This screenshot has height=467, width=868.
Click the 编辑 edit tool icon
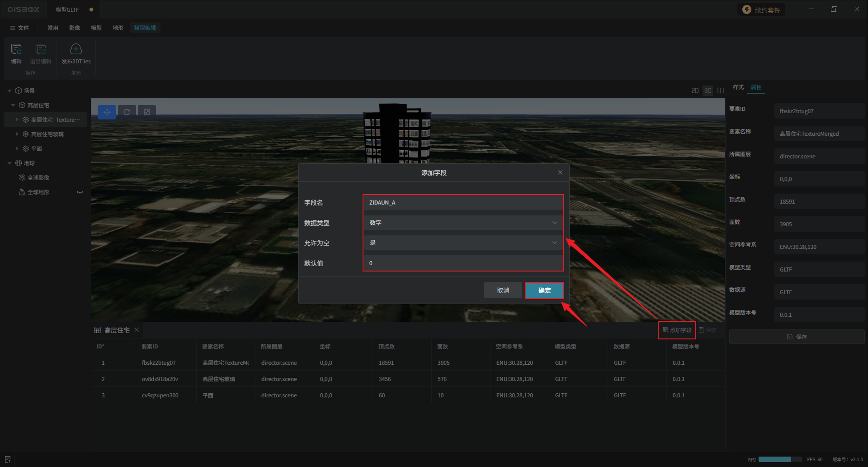[16, 50]
